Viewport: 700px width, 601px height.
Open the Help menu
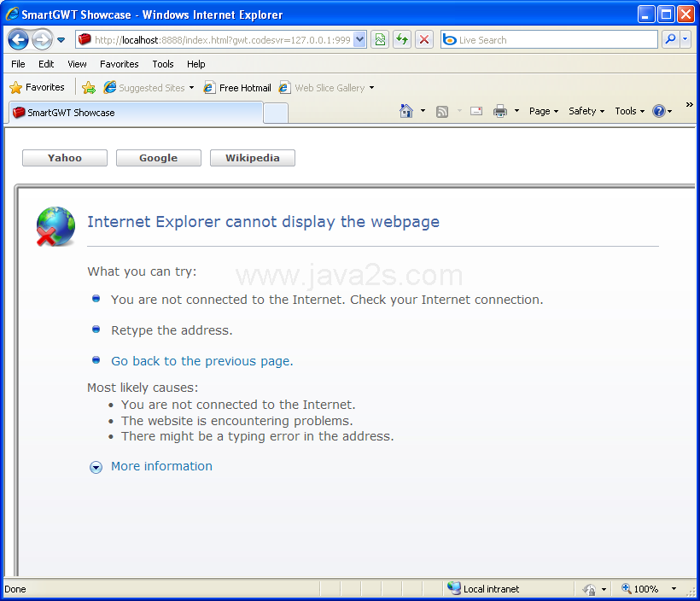(196, 64)
